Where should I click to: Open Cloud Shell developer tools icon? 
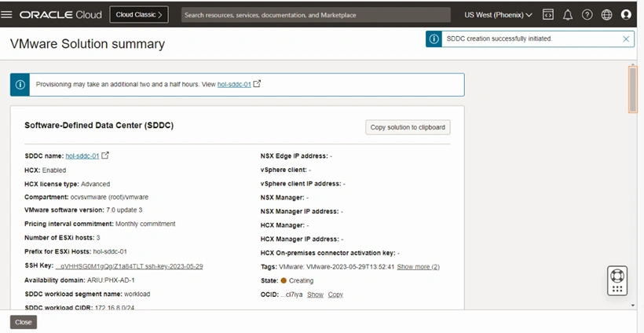[x=548, y=15]
